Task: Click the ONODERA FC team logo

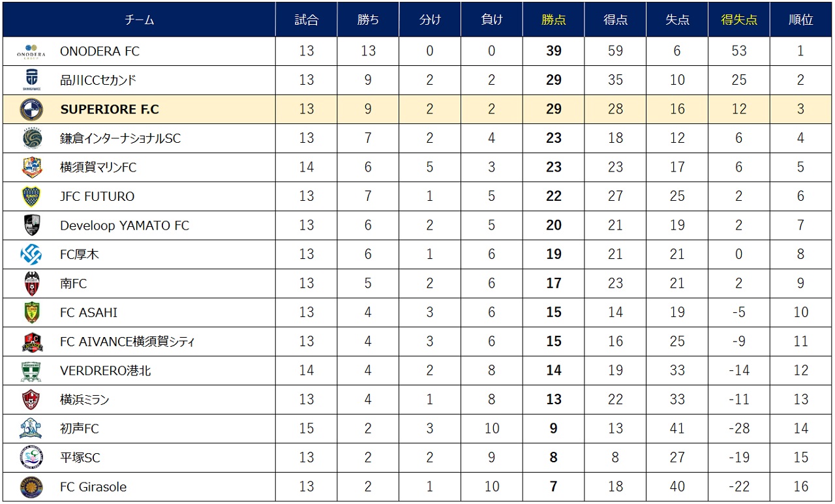Action: tap(31, 52)
